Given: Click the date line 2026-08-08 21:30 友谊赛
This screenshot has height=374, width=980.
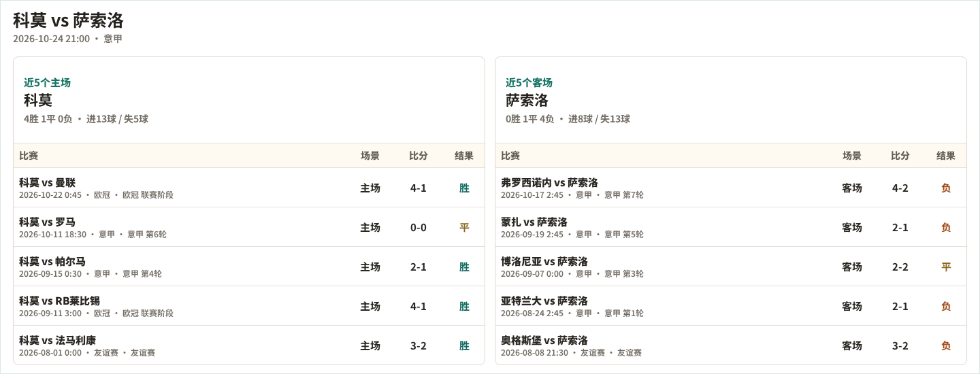Looking at the screenshot, I should pyautogui.click(x=572, y=353).
